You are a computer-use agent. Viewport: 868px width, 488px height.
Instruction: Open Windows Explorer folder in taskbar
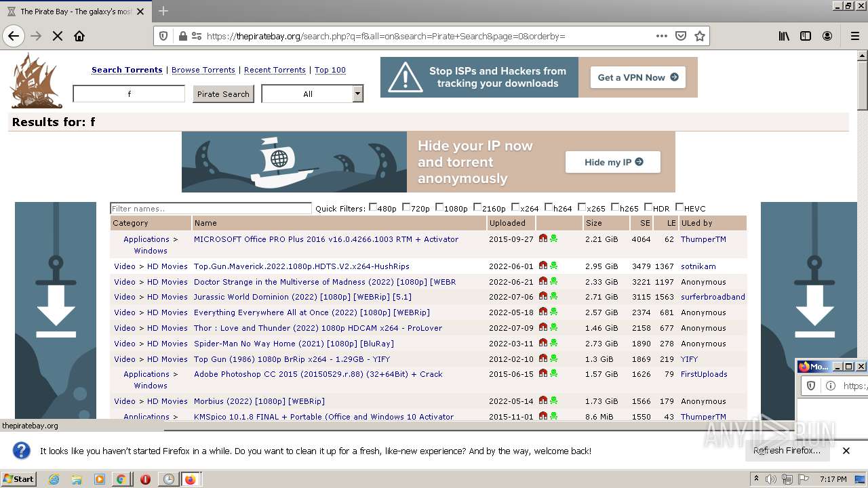click(77, 479)
